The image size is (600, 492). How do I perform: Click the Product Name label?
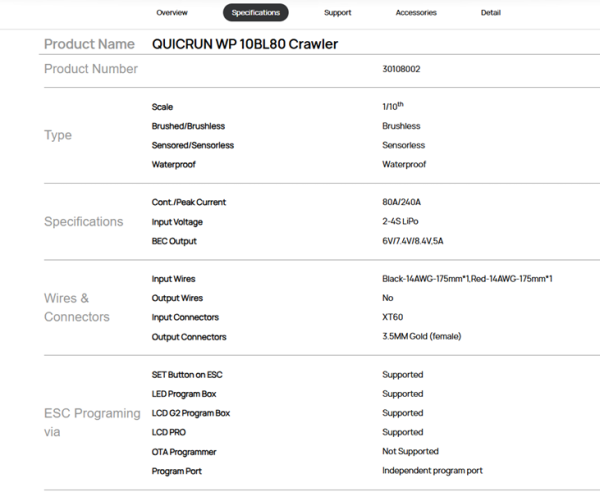(90, 44)
